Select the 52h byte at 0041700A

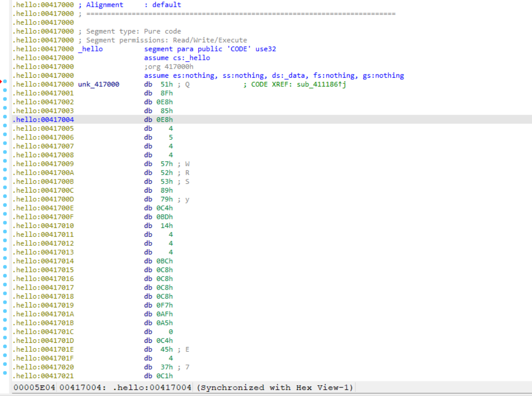(x=167, y=173)
